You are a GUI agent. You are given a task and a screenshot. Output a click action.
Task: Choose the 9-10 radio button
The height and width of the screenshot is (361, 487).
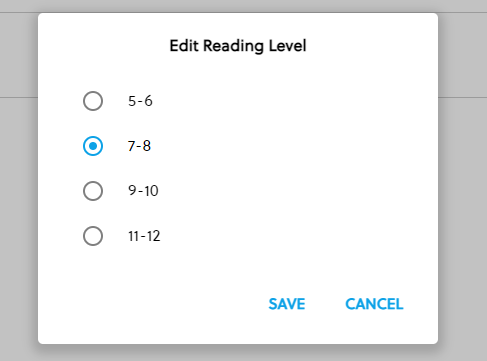pyautogui.click(x=93, y=191)
